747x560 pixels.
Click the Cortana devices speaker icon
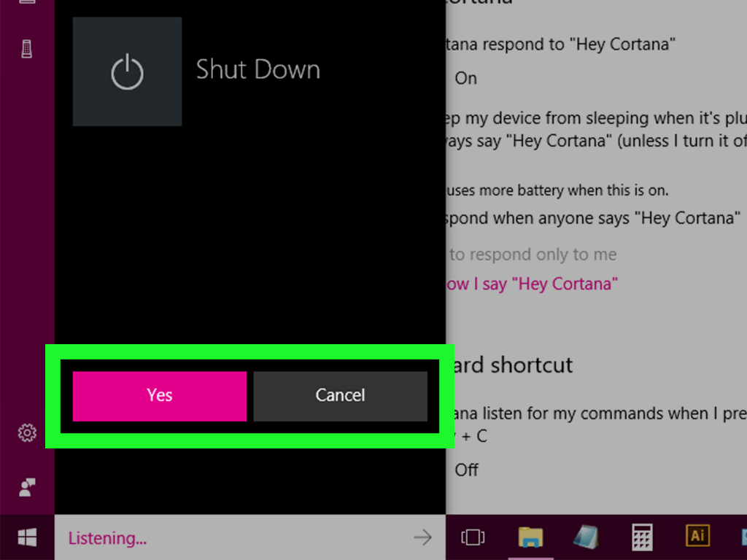27,49
